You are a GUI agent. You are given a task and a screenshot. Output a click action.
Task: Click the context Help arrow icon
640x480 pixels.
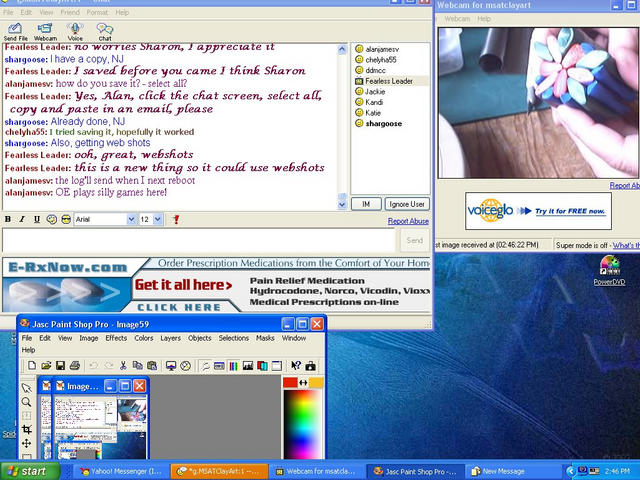tap(296, 366)
